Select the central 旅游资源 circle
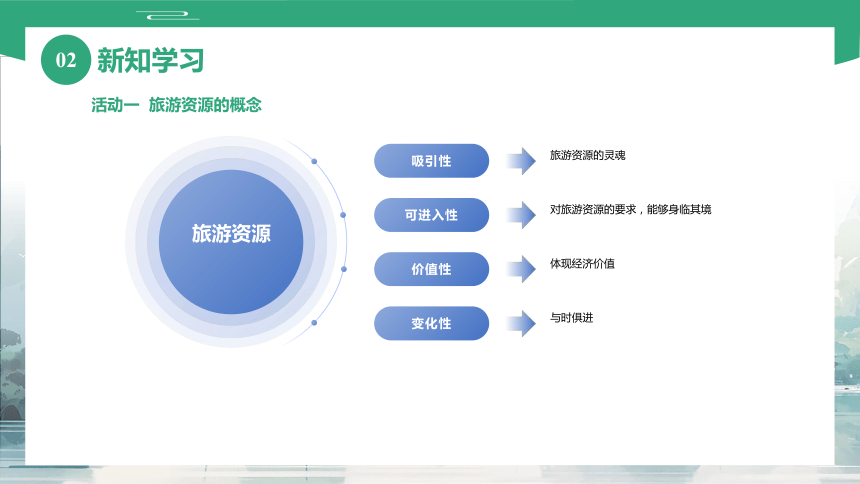Image resolution: width=860 pixels, height=484 pixels. coord(231,241)
